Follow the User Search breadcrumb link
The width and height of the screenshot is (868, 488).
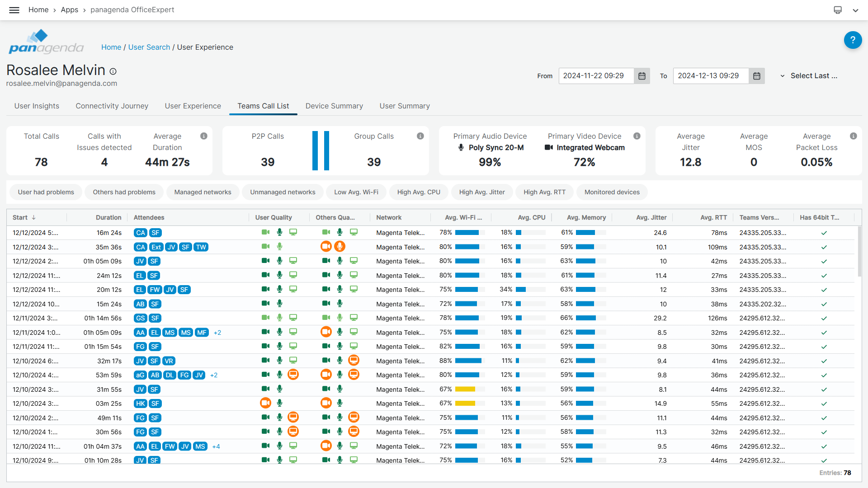[x=149, y=47]
